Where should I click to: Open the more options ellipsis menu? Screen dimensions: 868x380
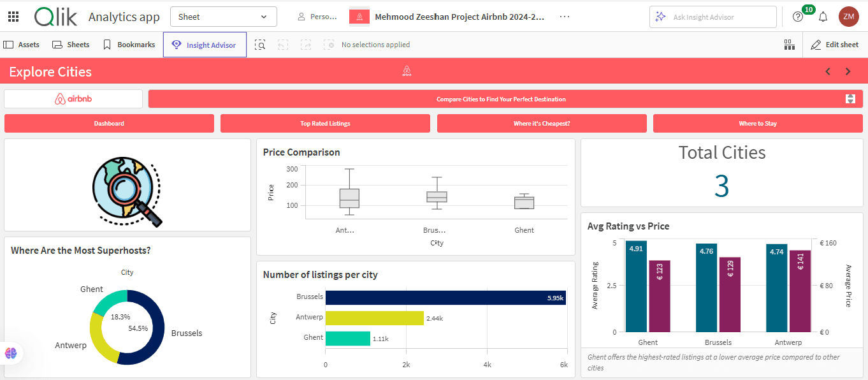[x=565, y=17]
